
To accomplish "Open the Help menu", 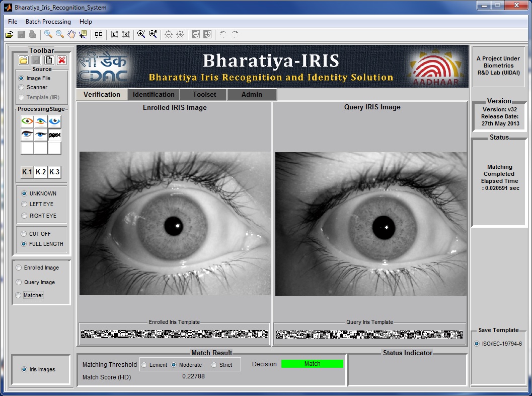I will 86,22.
